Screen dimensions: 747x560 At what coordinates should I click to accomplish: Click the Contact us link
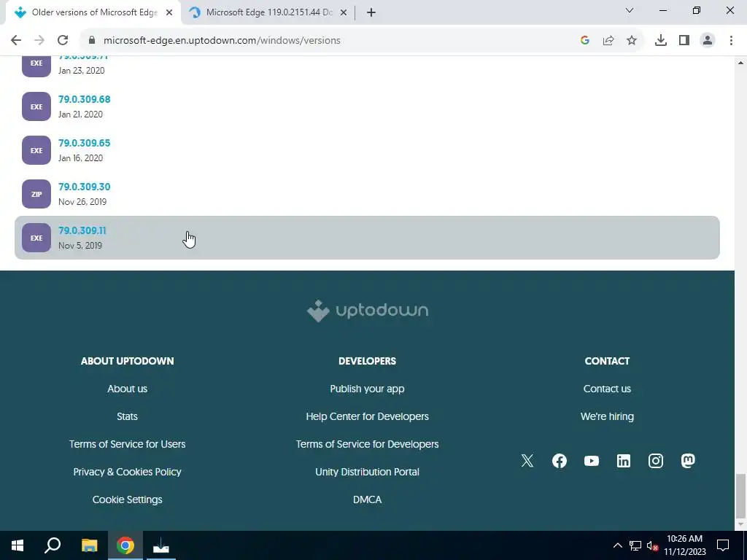(x=607, y=389)
